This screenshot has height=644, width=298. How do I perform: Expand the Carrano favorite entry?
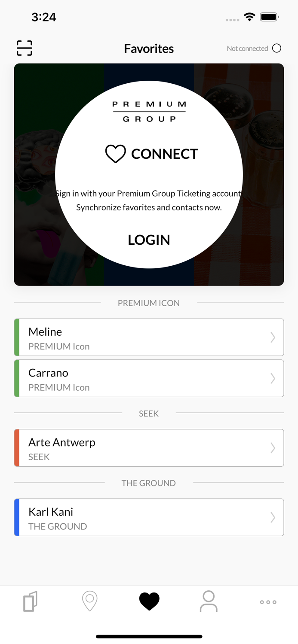click(149, 378)
